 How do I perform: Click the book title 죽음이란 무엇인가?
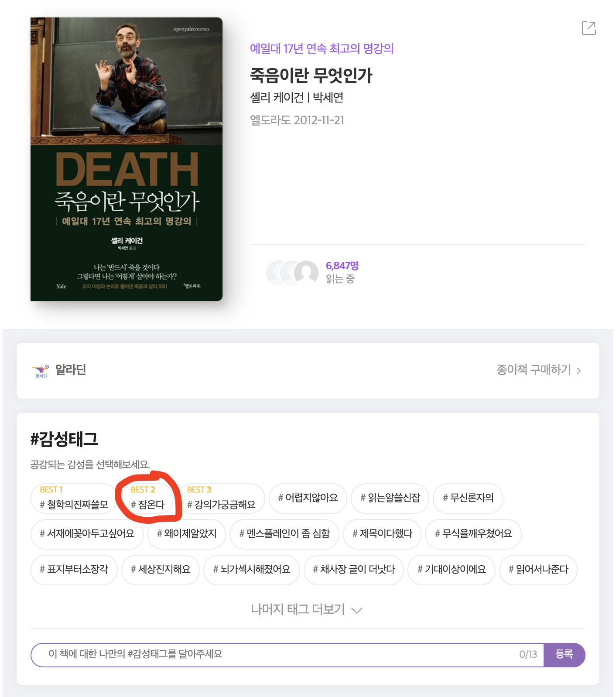pyautogui.click(x=311, y=75)
